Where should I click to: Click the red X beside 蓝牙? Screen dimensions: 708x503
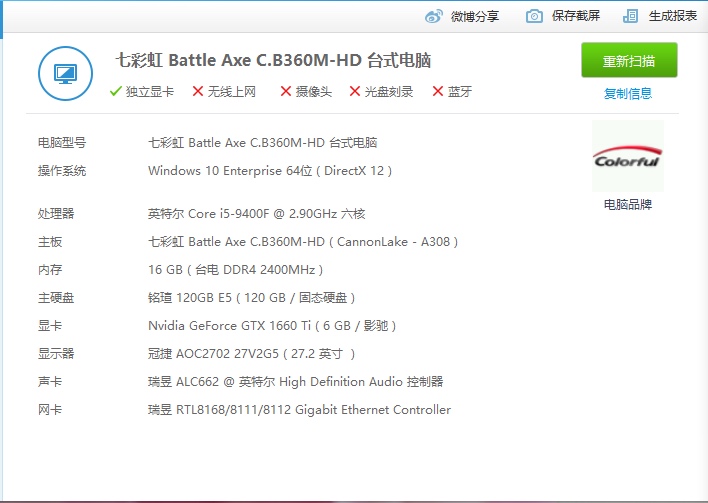pyautogui.click(x=438, y=92)
